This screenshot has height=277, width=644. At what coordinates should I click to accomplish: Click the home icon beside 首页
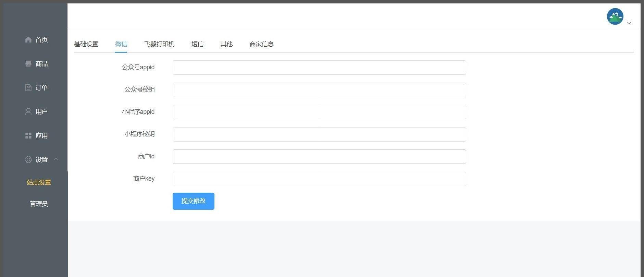point(28,40)
